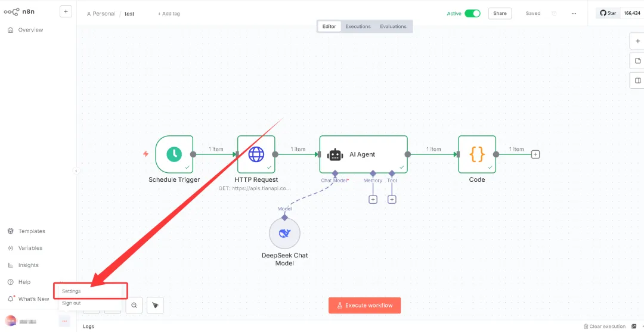Viewport: 644px width, 332px height.
Task: Select the HTTP Request globe node
Action: point(256,154)
